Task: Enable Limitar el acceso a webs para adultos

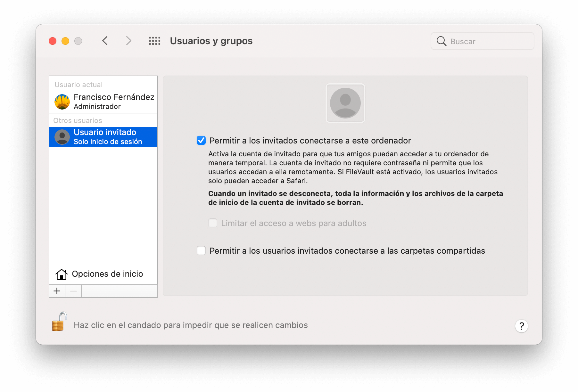Action: (212, 223)
